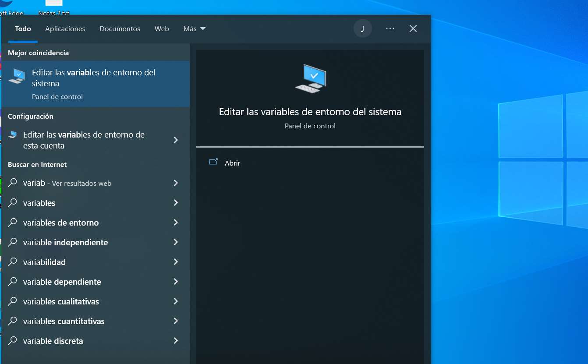Screen dimensions: 588x364
Task: Select the magnifier icon beside 'variables de entorno'
Action: (x=12, y=223)
